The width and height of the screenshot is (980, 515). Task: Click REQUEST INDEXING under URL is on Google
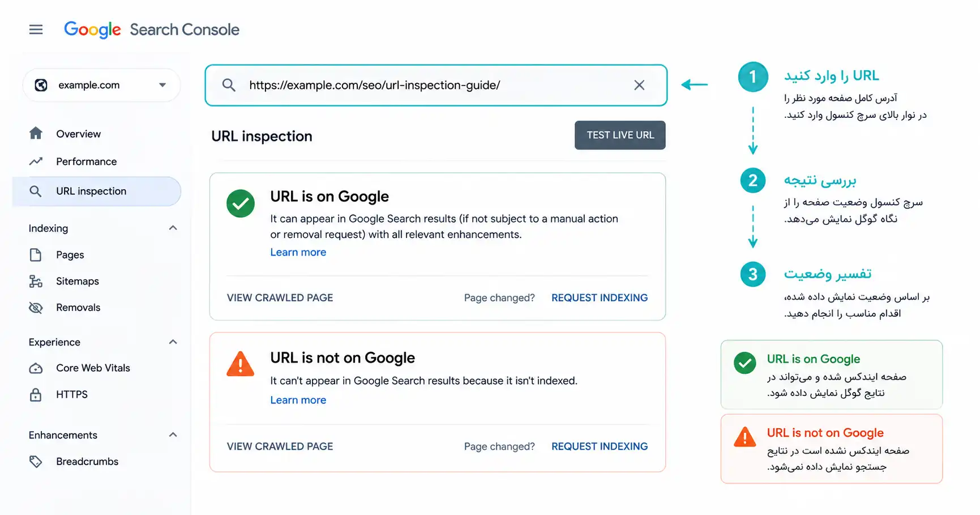600,298
